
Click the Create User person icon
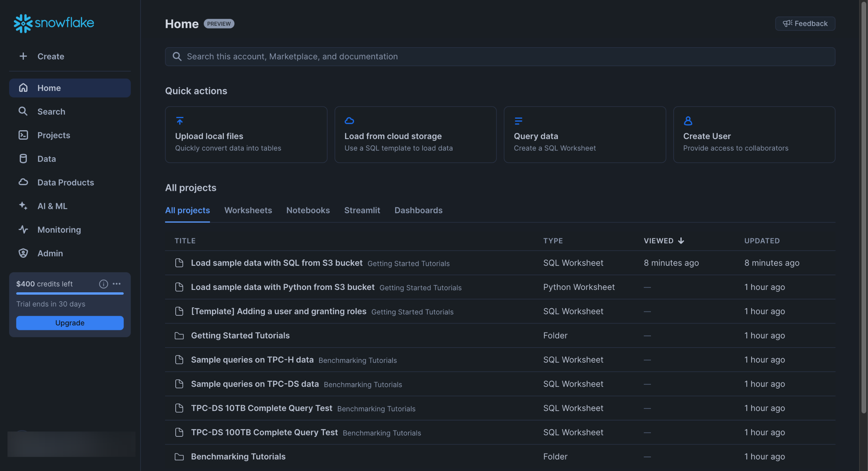[x=688, y=121]
